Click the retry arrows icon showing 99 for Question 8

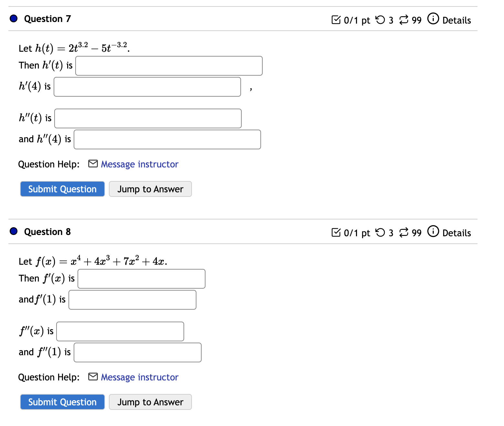point(403,232)
